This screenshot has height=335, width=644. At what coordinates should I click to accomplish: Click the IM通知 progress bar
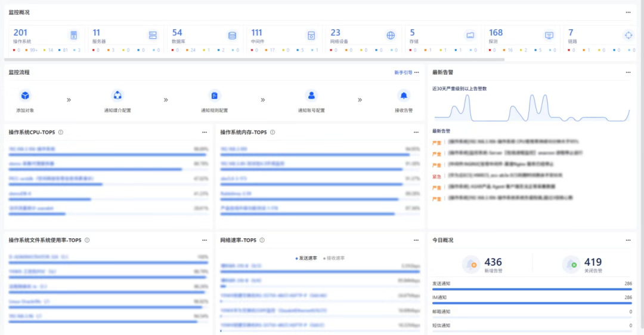532,303
